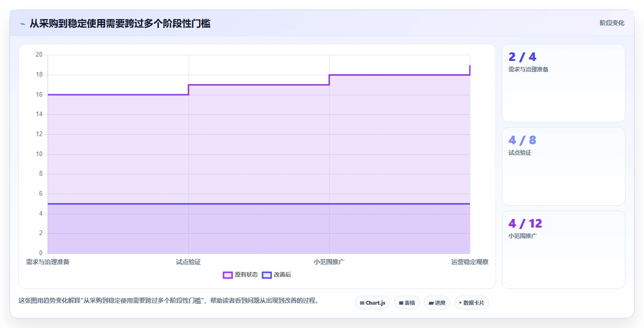Click the trend icon beside the chart title

point(22,23)
